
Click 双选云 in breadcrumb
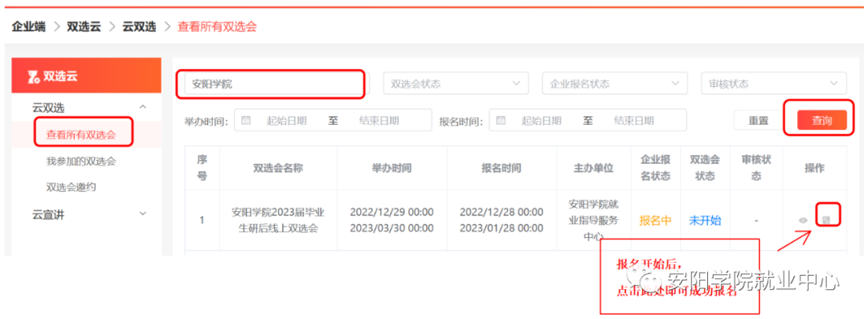click(84, 27)
